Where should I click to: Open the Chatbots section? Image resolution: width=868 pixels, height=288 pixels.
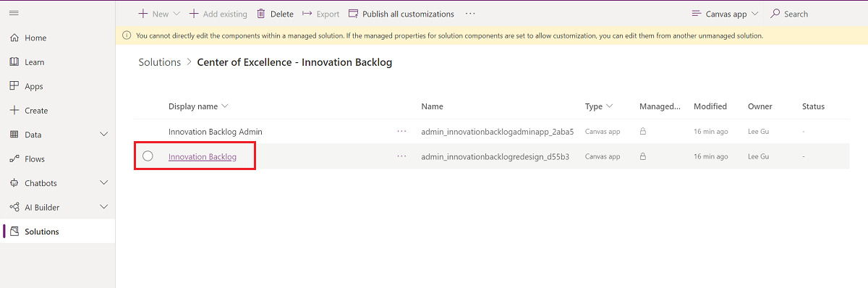point(41,183)
